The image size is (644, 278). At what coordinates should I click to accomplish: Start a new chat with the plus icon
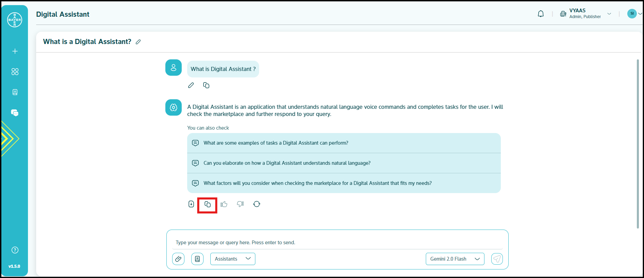[x=15, y=51]
